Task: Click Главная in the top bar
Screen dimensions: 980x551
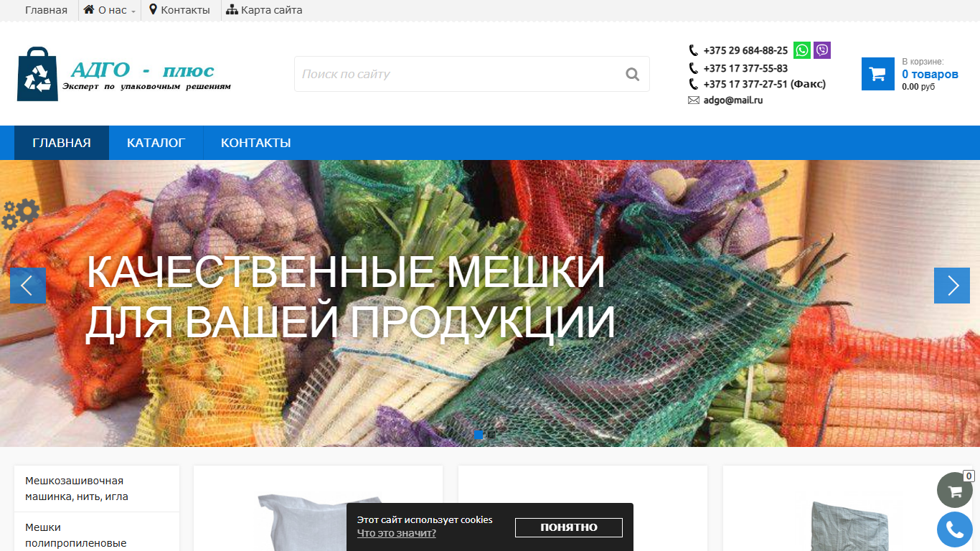Action: (x=46, y=10)
